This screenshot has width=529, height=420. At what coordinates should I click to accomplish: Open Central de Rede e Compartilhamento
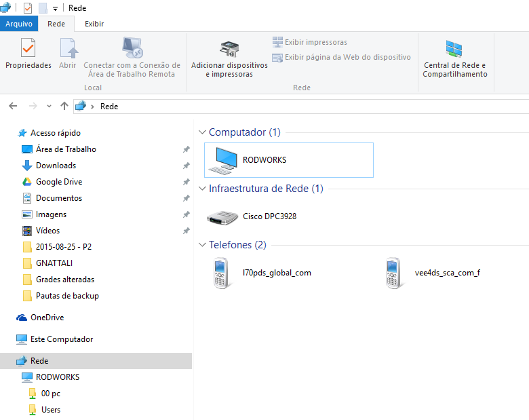[455, 59]
